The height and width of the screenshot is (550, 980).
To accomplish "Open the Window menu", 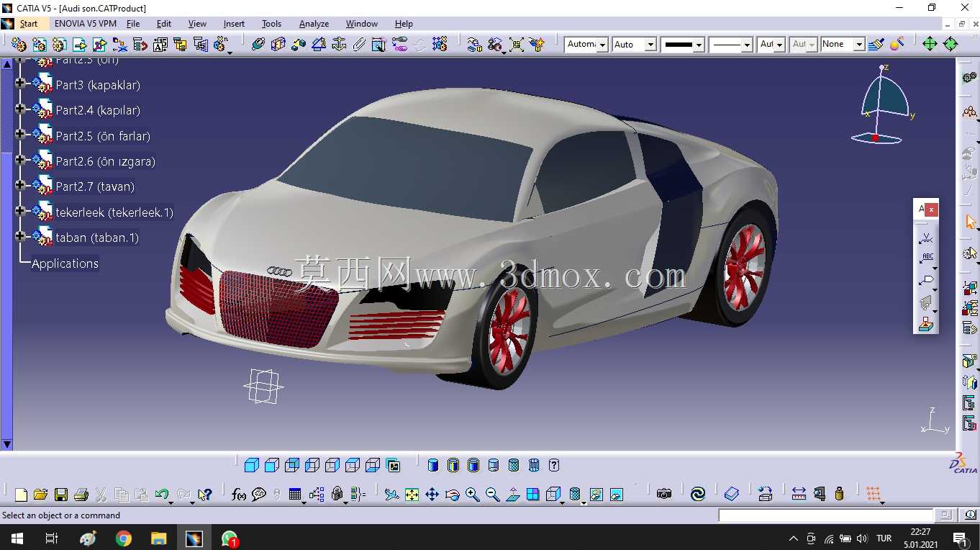I will tap(362, 24).
